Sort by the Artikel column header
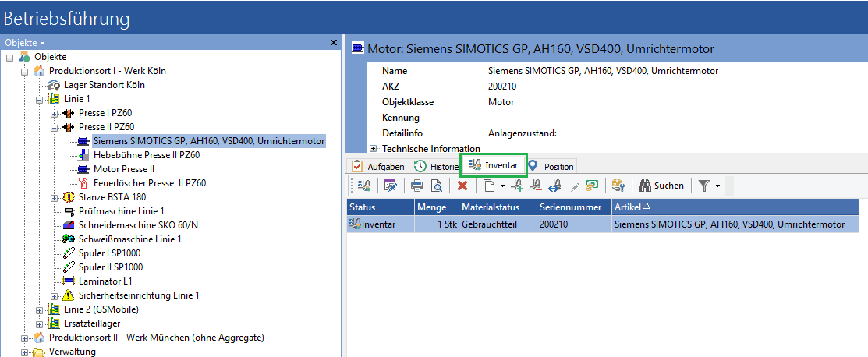Image resolution: width=868 pixels, height=357 pixels. [735, 207]
